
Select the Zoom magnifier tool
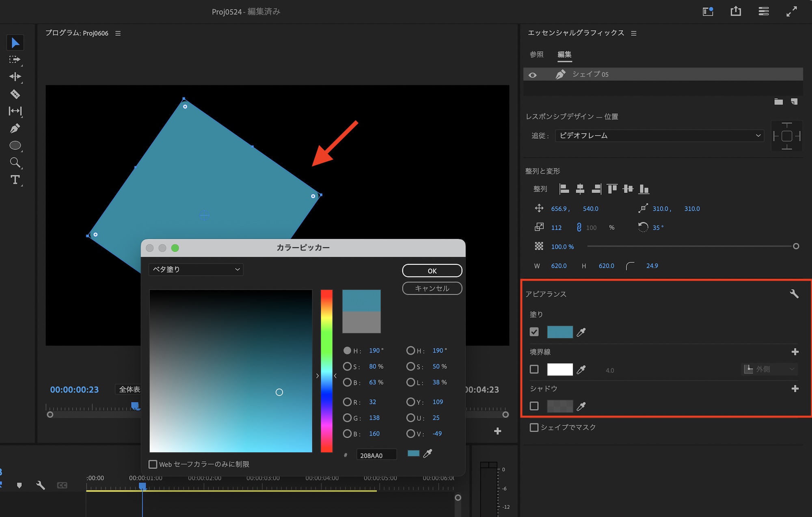tap(15, 162)
